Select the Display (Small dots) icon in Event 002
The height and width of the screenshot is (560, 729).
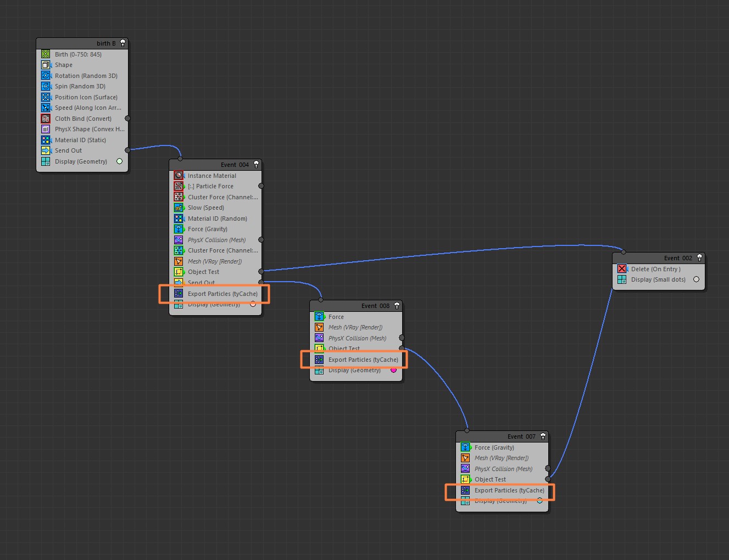click(x=622, y=279)
